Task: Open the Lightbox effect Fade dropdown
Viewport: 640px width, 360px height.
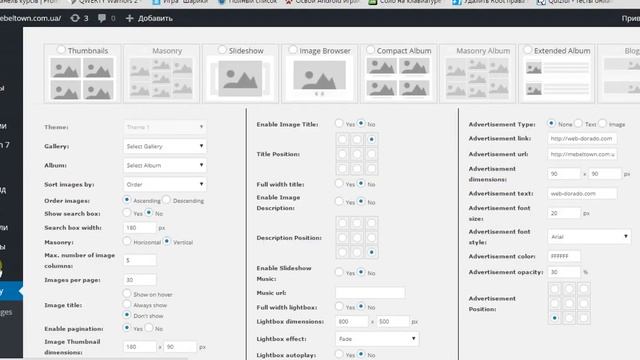Action: 377,339
